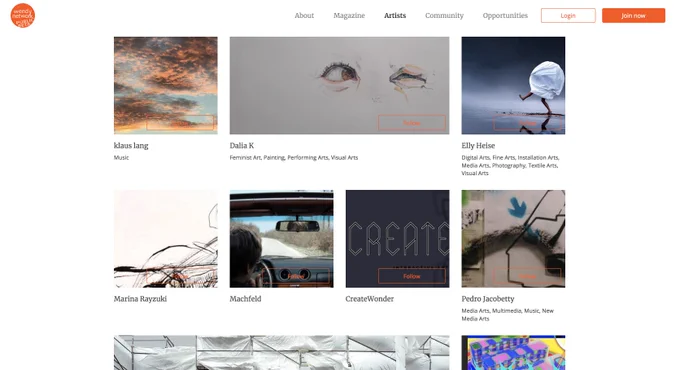Follow artist Marina Rayzuki
The image size is (680, 370).
[180, 276]
